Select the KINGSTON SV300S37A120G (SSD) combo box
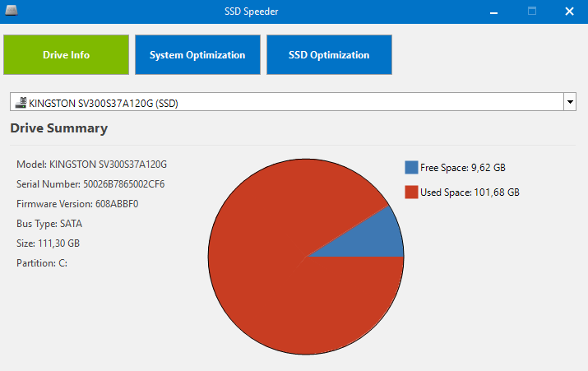The width and height of the screenshot is (588, 371). point(293,102)
